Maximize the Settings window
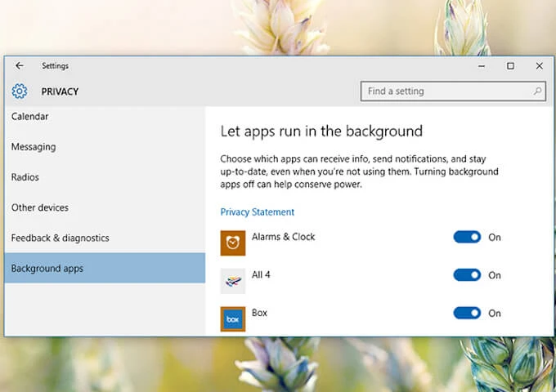The height and width of the screenshot is (392, 556). pos(510,66)
